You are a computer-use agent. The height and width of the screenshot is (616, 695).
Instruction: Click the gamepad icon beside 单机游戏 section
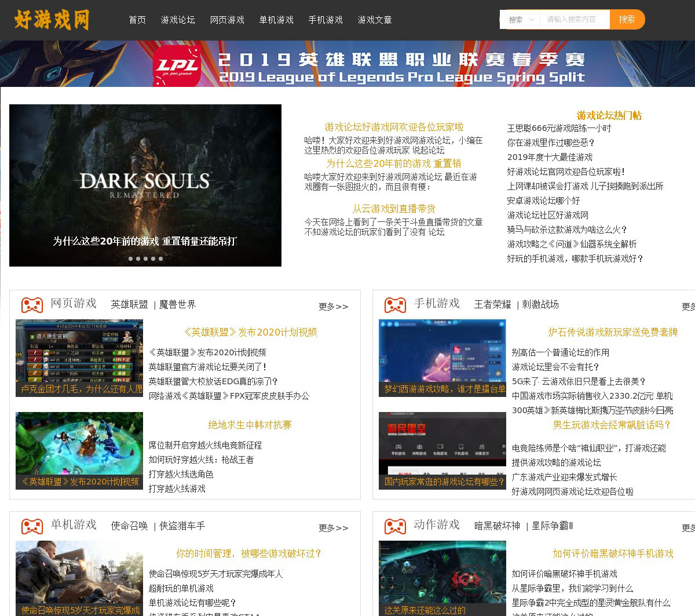32,526
